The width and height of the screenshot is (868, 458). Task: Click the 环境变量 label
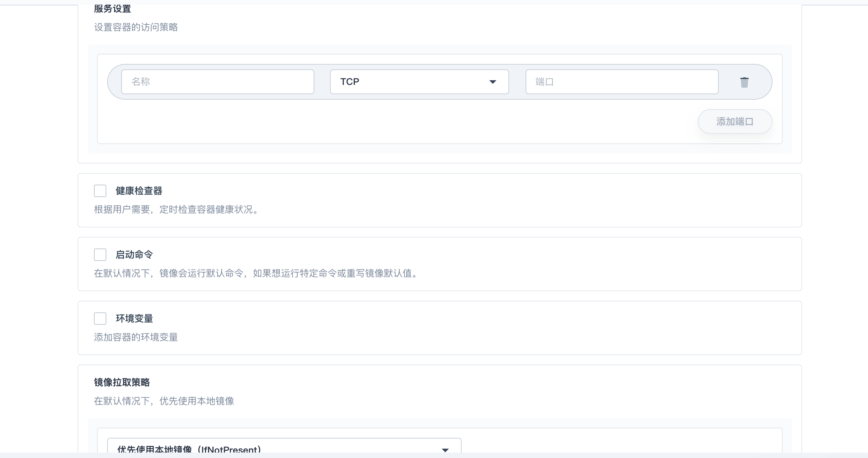(x=134, y=319)
